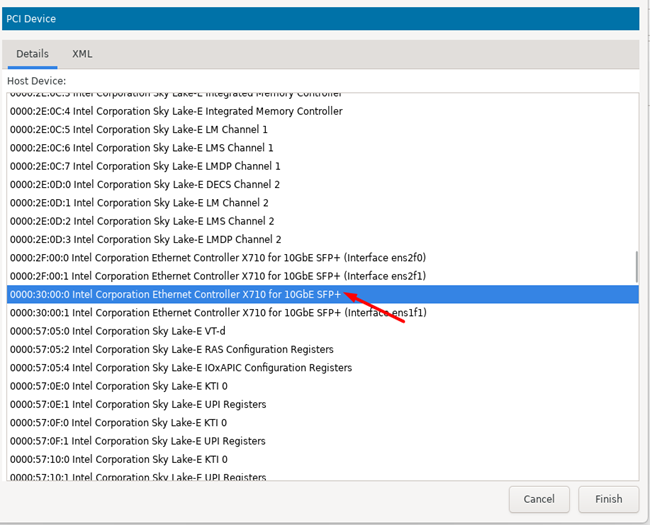Select 0000:57:0F:1 UPI Registers row

(x=323, y=440)
